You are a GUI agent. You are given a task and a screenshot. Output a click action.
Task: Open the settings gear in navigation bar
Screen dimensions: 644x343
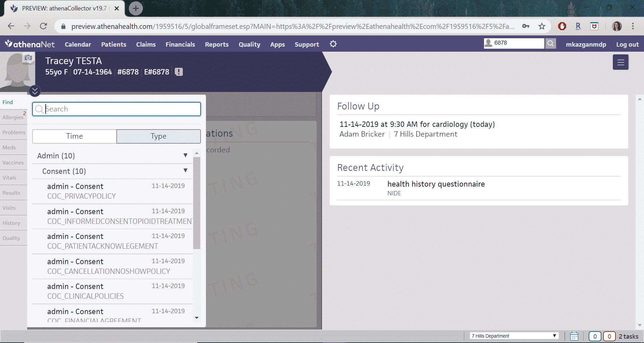coord(333,44)
